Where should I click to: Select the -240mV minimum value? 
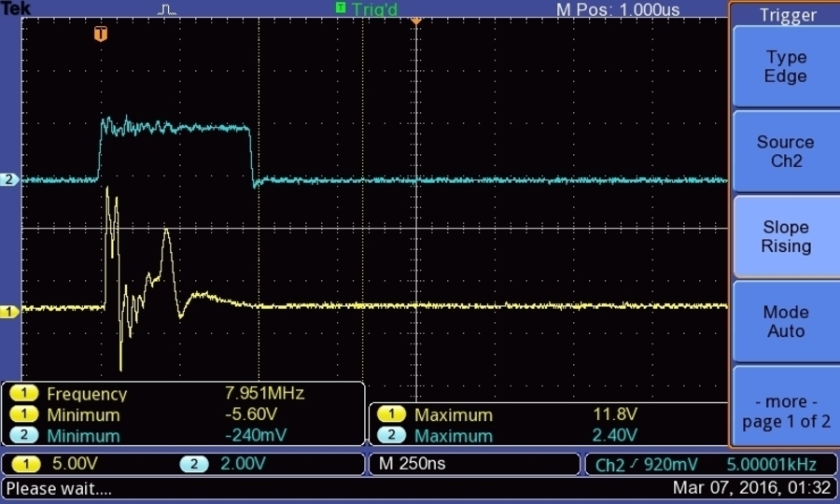[256, 435]
